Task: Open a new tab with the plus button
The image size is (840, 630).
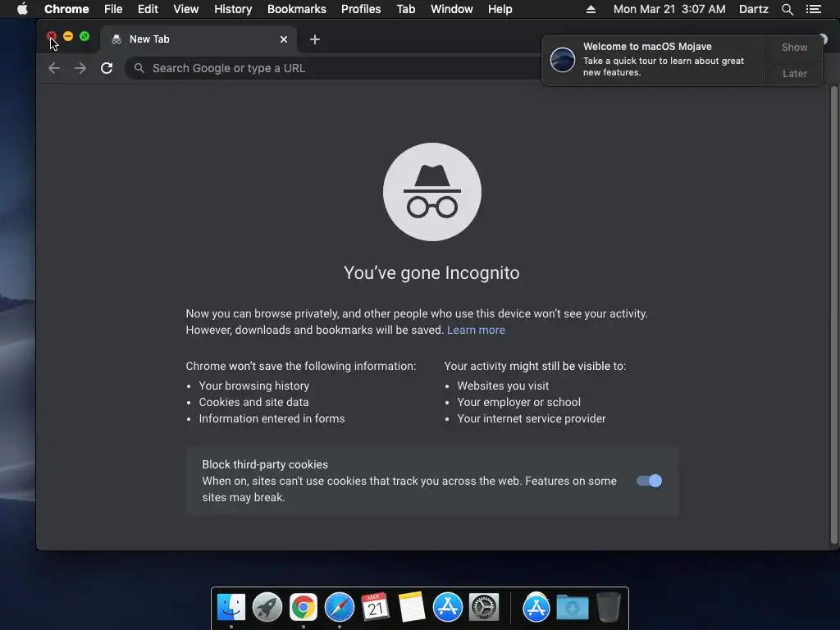Action: coord(315,39)
